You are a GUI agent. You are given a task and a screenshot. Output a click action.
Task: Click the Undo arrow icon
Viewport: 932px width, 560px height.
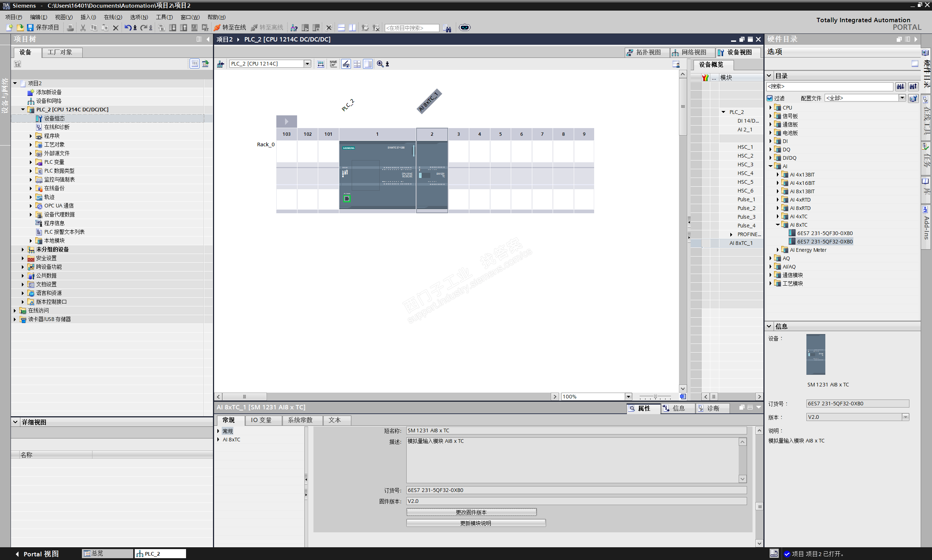pyautogui.click(x=128, y=28)
